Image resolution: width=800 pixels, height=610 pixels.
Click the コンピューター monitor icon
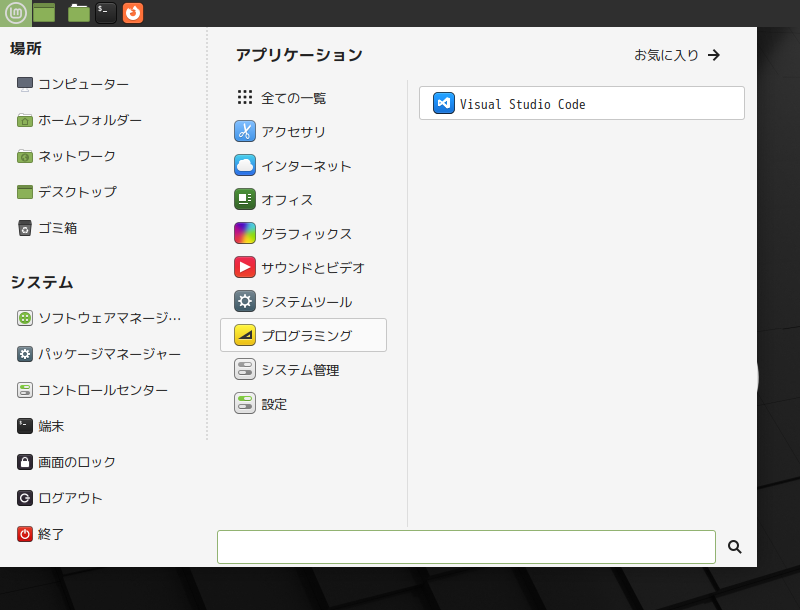24,84
